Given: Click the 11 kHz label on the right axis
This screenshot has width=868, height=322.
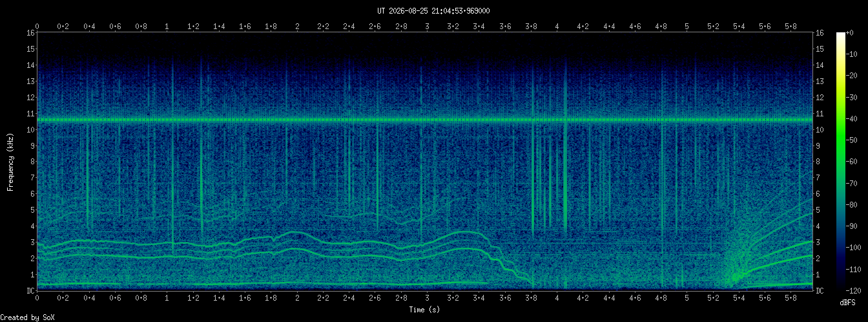Looking at the screenshot, I should [x=819, y=113].
